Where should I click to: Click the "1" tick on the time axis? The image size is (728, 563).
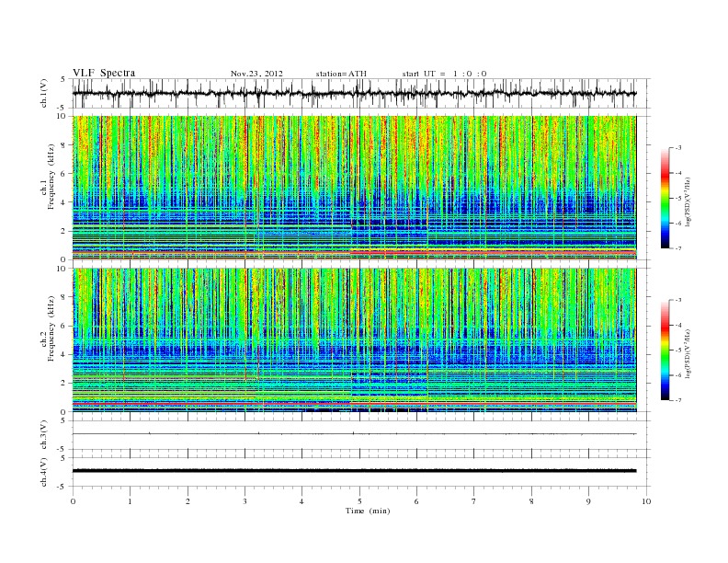click(130, 501)
